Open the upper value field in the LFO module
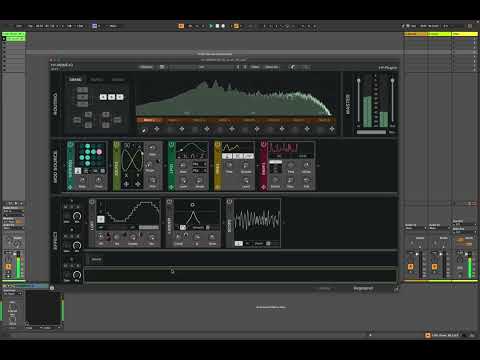This screenshot has width=480, height=360. (199, 164)
